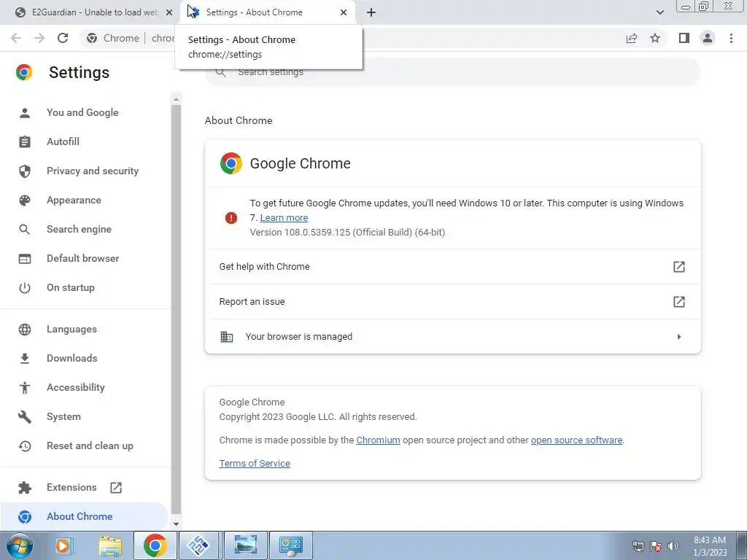Screen dimensions: 747x560
Task: Click Chrome icon in taskbar
Action: point(155,545)
